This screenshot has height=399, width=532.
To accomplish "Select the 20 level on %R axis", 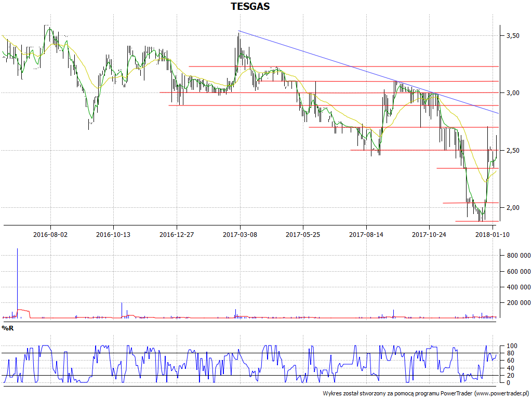I will (510, 376).
